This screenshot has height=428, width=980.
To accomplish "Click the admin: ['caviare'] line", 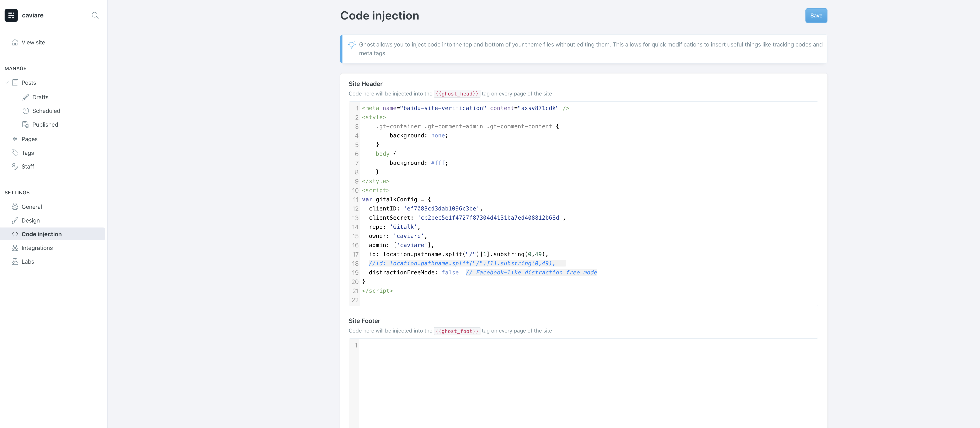I will coord(401,245).
